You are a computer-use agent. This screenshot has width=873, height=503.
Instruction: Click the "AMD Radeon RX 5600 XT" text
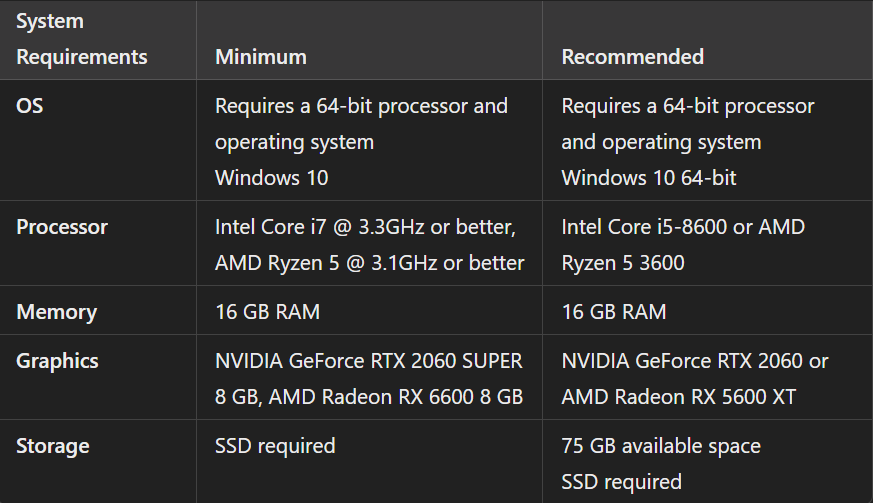click(x=679, y=397)
